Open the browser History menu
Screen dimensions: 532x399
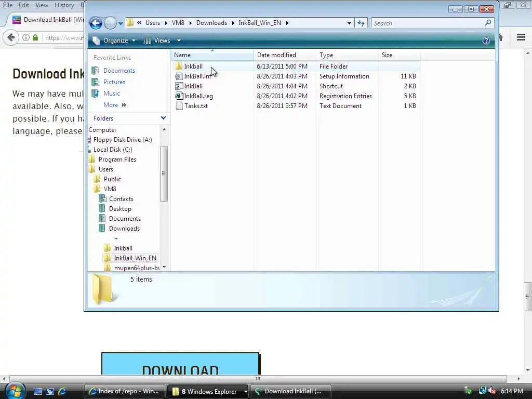(x=64, y=5)
